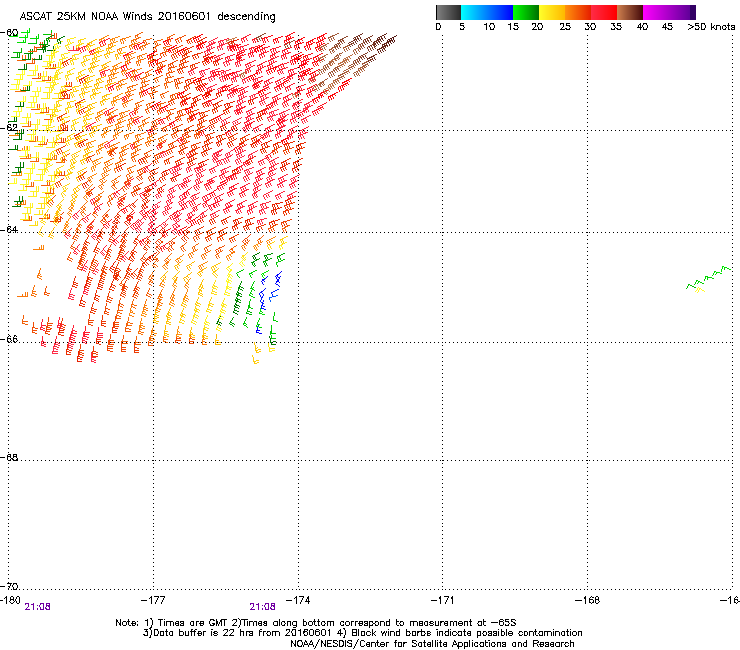Image resolution: width=740 pixels, height=650 pixels.
Task: Click the latitude label '-68'
Action: click(x=10, y=457)
